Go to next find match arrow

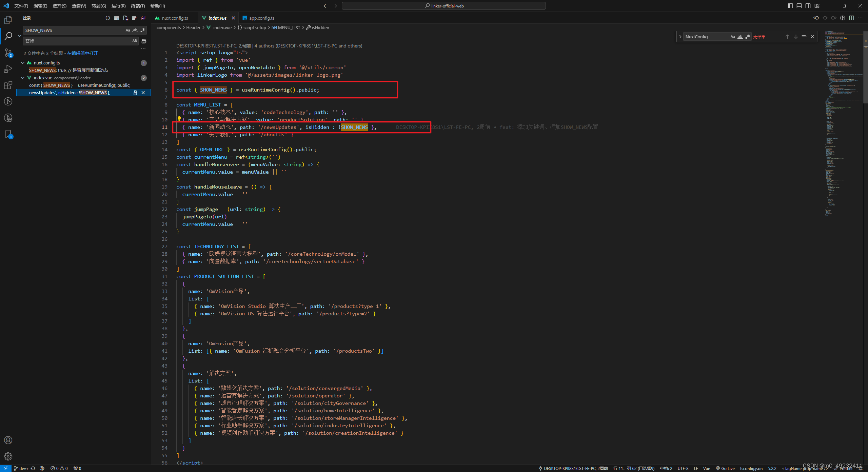point(796,37)
